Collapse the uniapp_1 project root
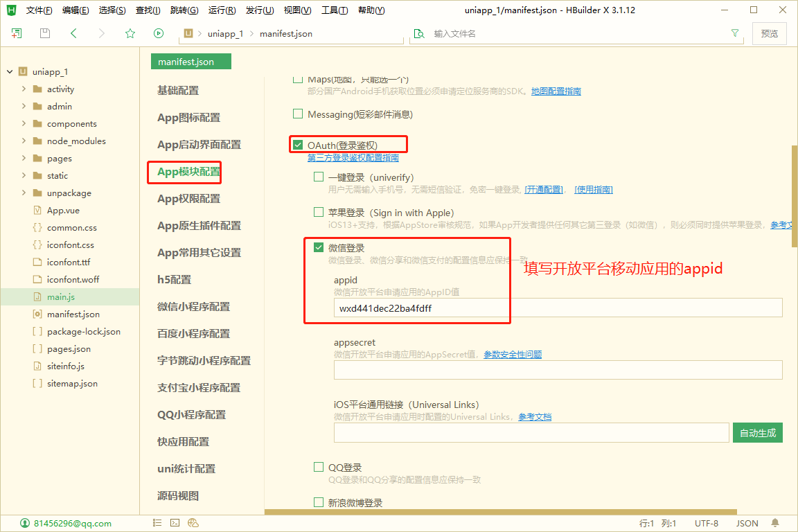 (x=10, y=72)
